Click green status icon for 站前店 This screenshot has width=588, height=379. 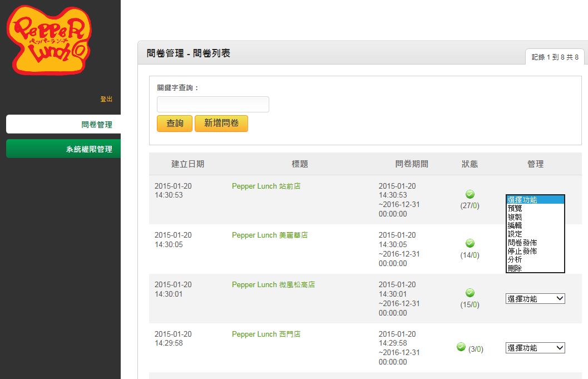(470, 194)
